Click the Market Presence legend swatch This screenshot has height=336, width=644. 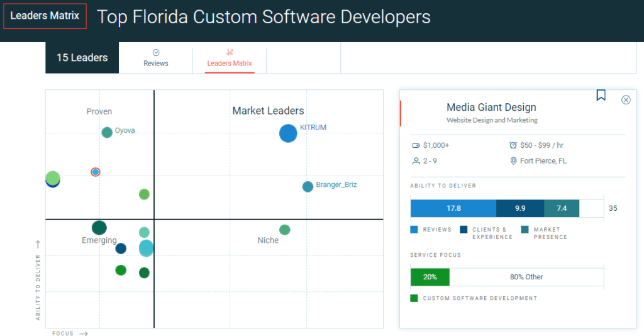(x=525, y=230)
